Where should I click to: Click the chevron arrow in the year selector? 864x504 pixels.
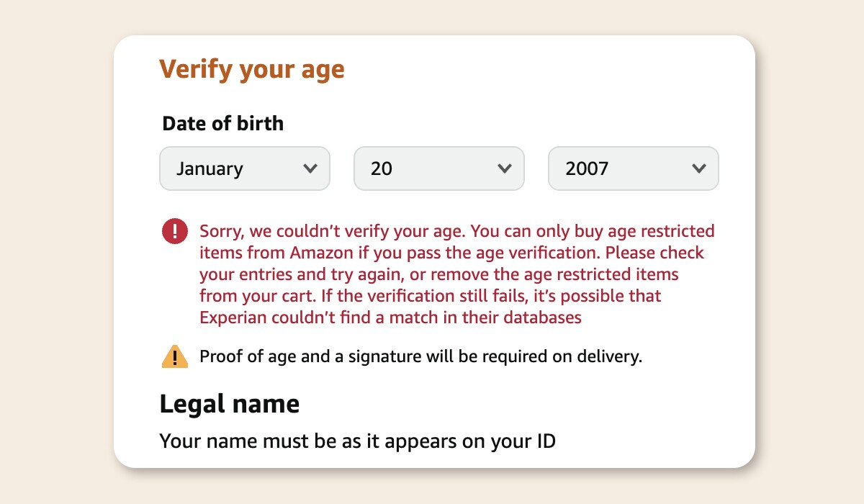pos(698,168)
